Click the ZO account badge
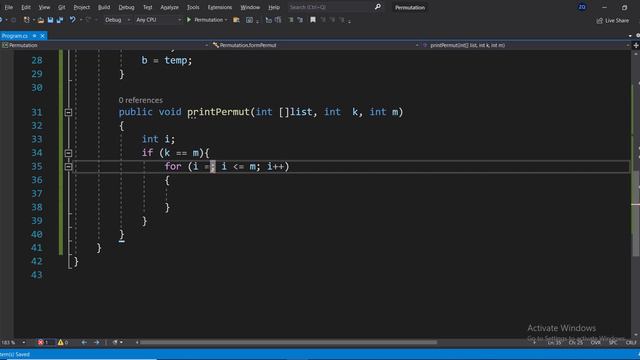 (582, 7)
